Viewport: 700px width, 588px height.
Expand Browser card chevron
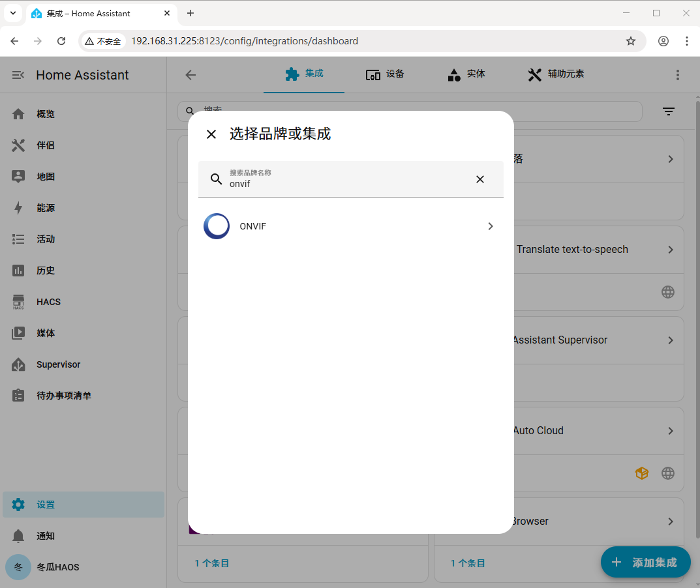point(671,522)
